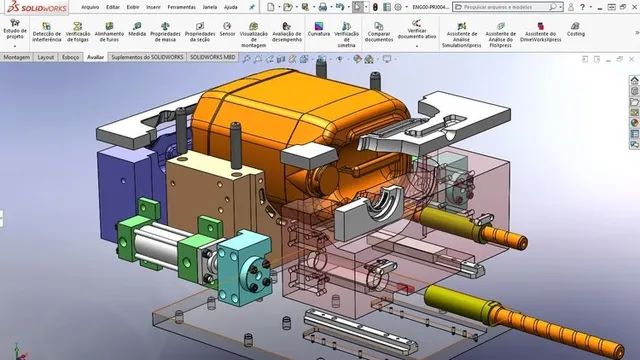Click the Save icon
The width and height of the screenshot is (640, 360).
coord(305,7)
